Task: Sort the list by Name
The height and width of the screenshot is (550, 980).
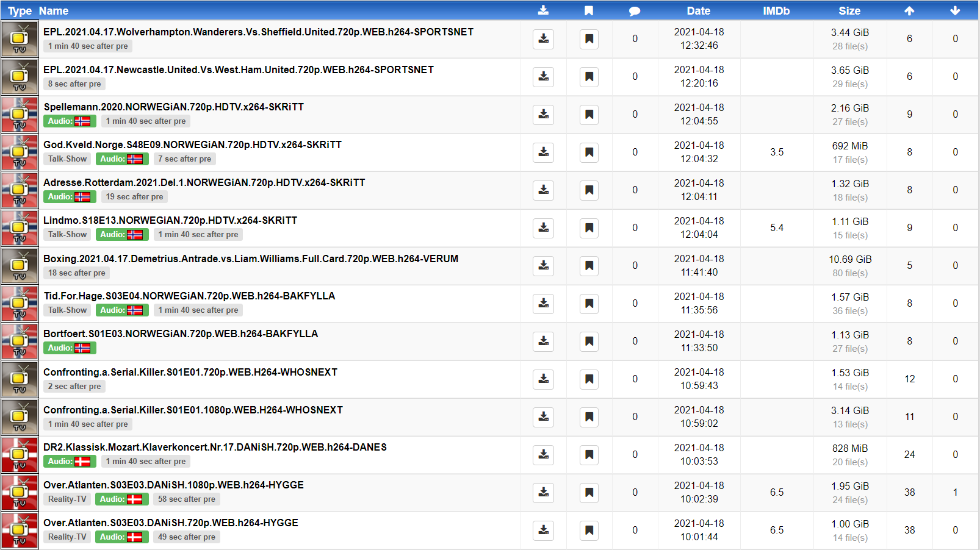Action: coord(54,11)
